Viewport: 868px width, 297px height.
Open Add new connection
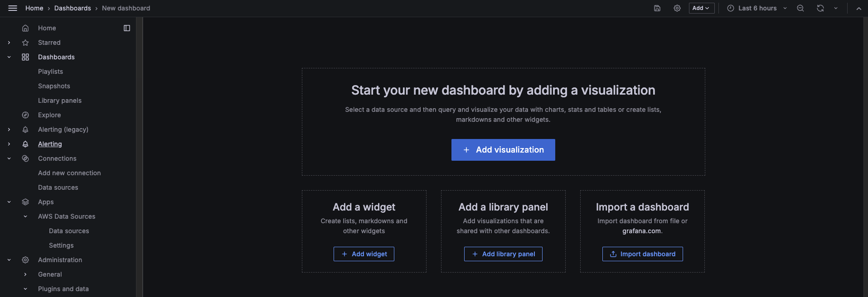coord(69,173)
